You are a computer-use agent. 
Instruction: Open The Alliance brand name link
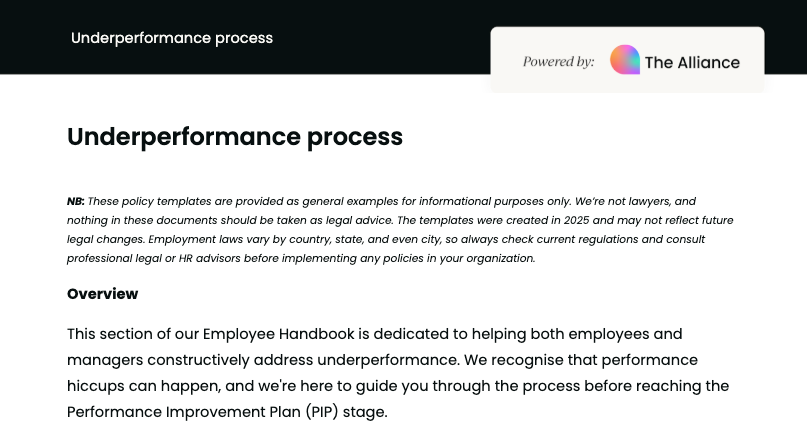[692, 62]
